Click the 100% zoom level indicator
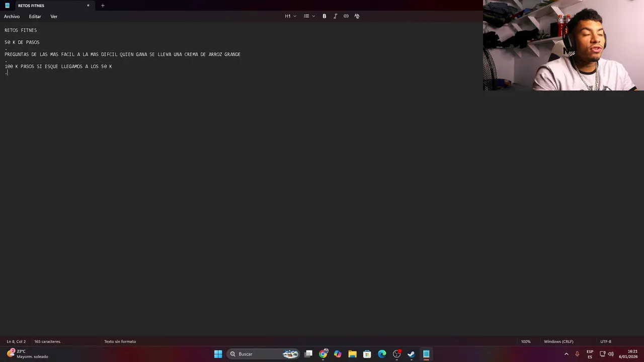Image resolution: width=644 pixels, height=362 pixels. tap(526, 341)
